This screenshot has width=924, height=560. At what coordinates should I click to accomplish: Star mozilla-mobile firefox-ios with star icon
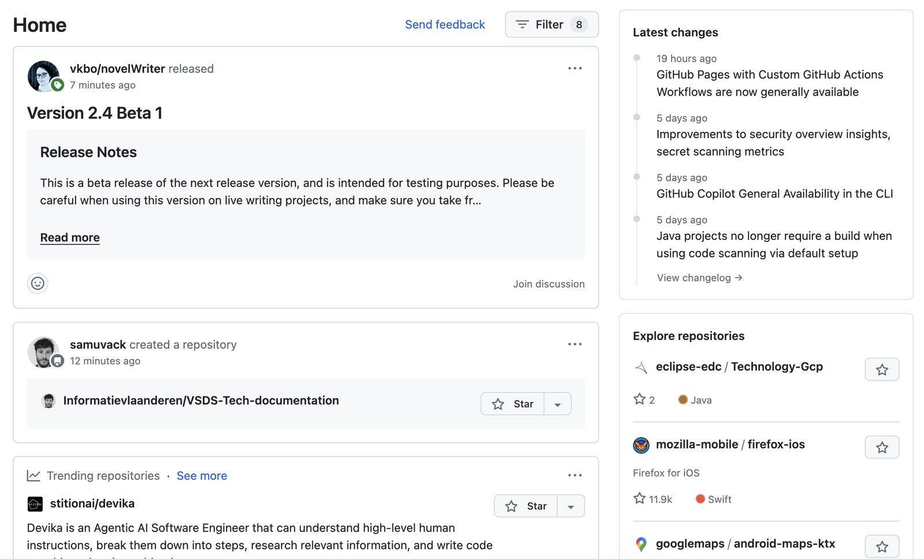[882, 447]
